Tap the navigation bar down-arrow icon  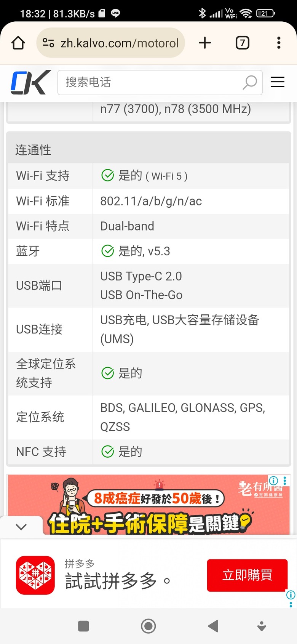coord(262,626)
